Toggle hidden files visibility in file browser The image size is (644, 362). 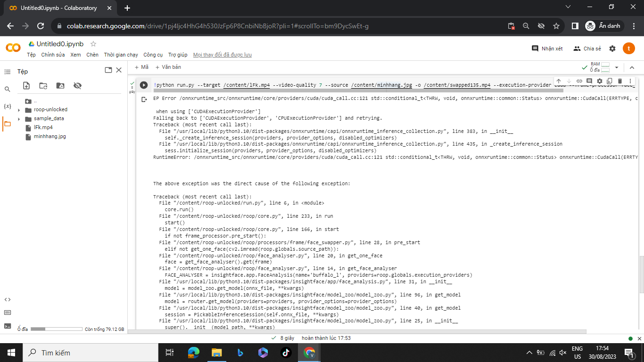78,86
